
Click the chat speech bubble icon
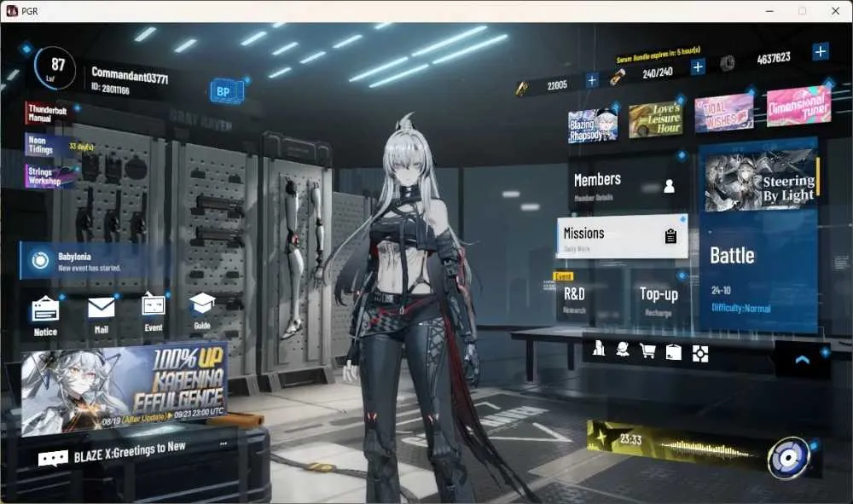click(53, 459)
